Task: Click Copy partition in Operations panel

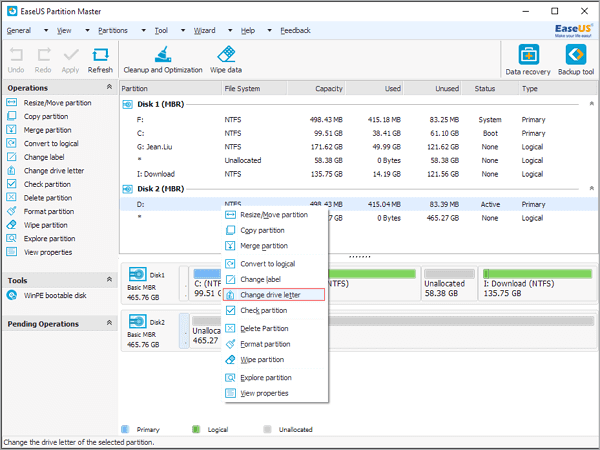Action: tap(38, 116)
